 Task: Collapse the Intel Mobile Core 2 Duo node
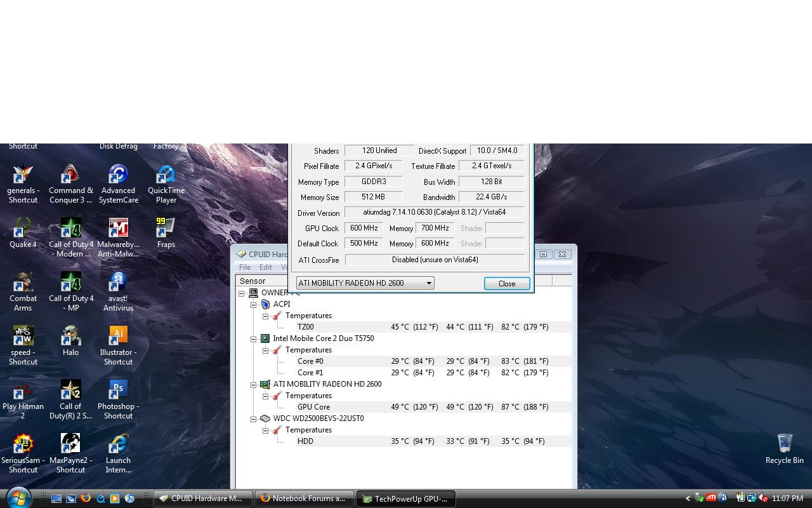pyautogui.click(x=254, y=338)
